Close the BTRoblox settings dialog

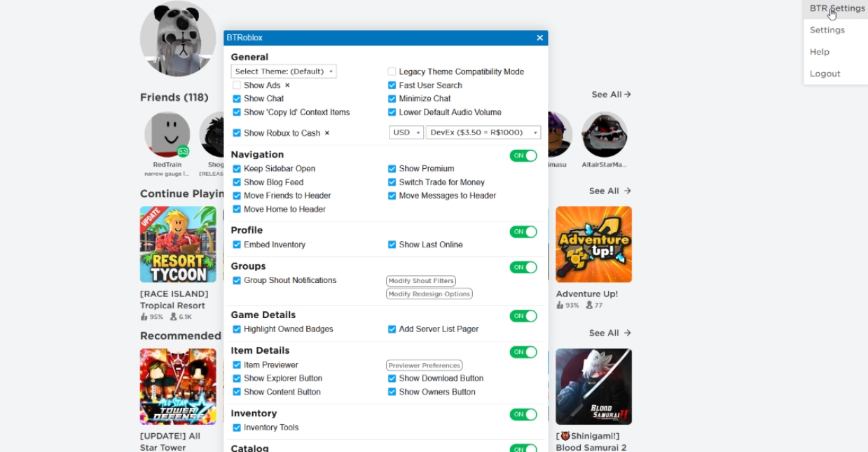point(539,38)
